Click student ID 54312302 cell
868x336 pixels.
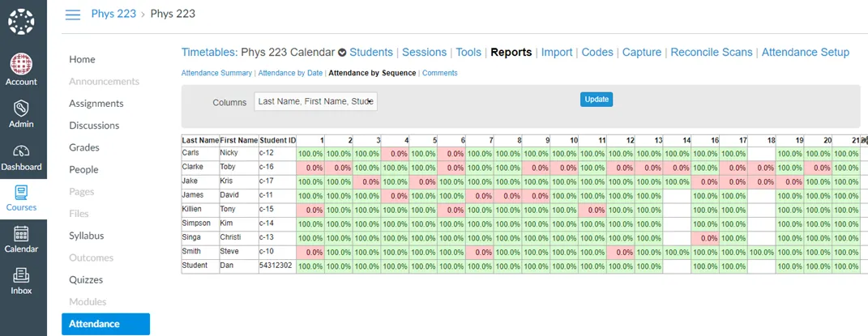point(277,266)
